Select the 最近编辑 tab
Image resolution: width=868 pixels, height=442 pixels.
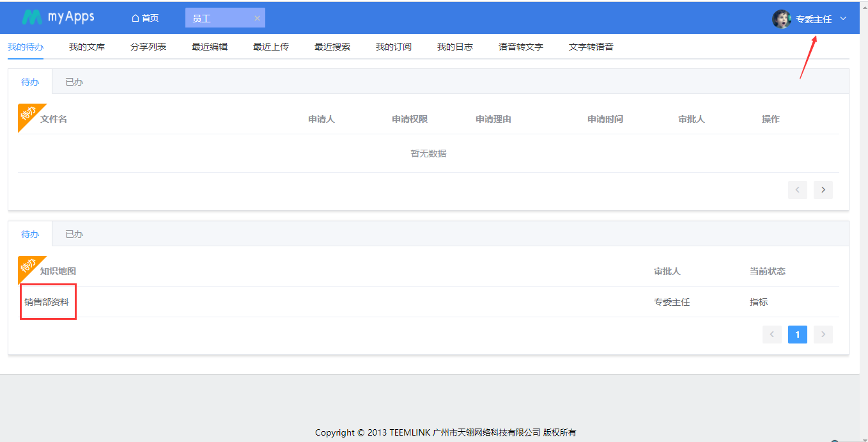[x=210, y=47]
